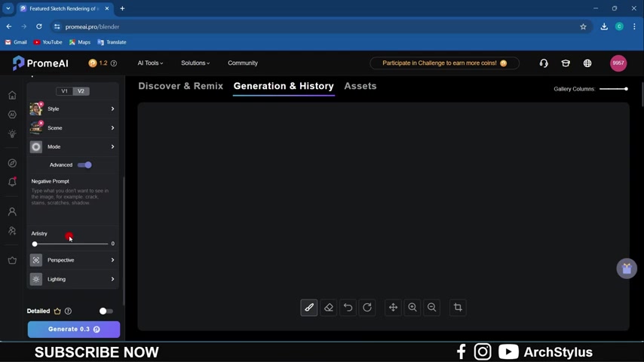Viewport: 644px width, 362px height.
Task: Open customer support headset icon
Action: point(544,63)
